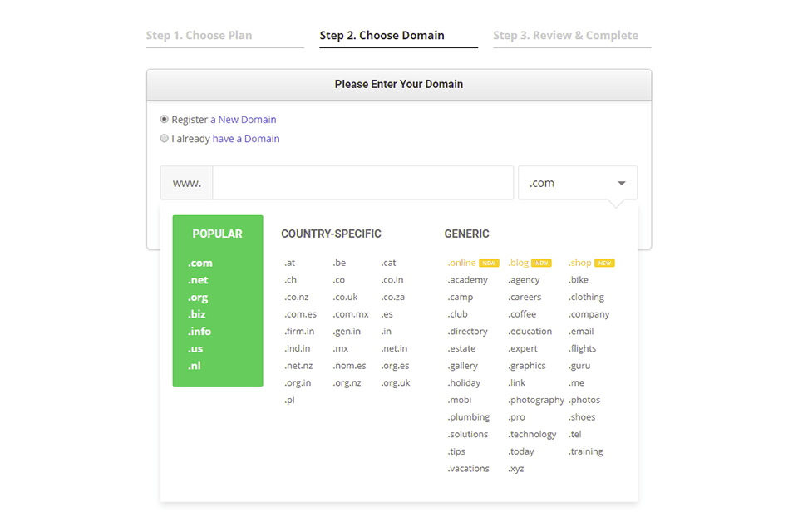
Task: Select the .online domain with NEW badge
Action: 462,263
